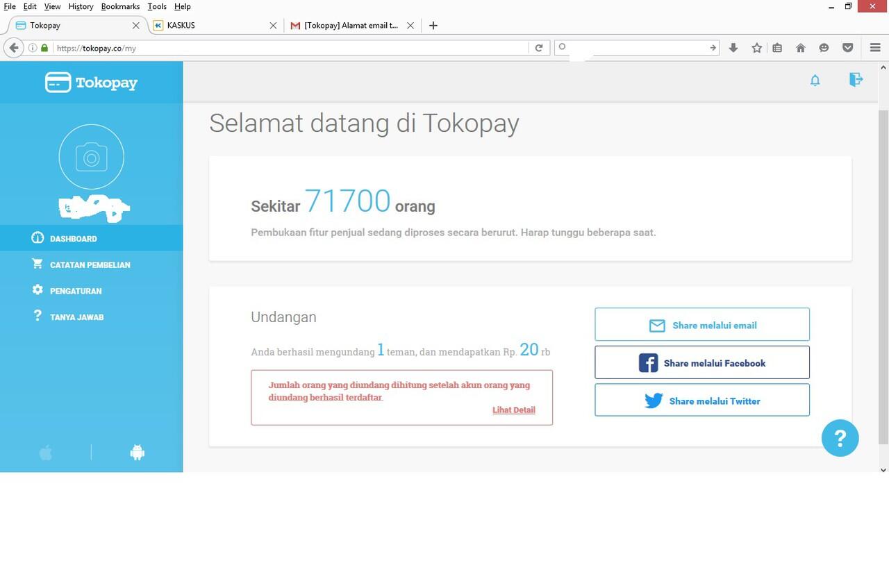The width and height of the screenshot is (889, 588).
Task: Click the envelope icon for email sharing
Action: point(657,324)
